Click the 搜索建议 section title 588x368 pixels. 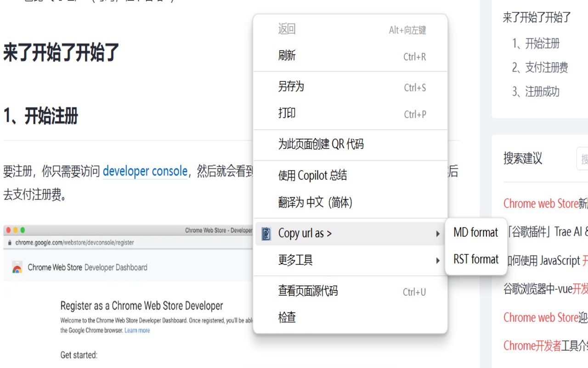point(523,159)
